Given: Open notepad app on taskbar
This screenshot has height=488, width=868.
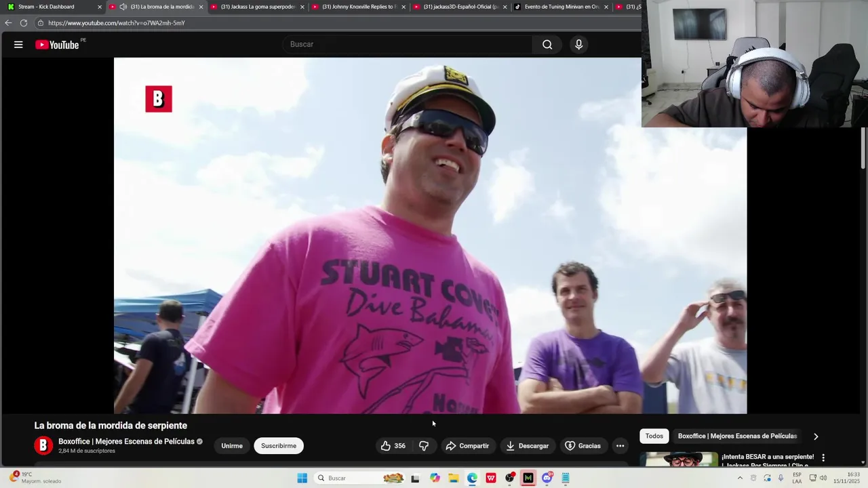Looking at the screenshot, I should tap(566, 479).
